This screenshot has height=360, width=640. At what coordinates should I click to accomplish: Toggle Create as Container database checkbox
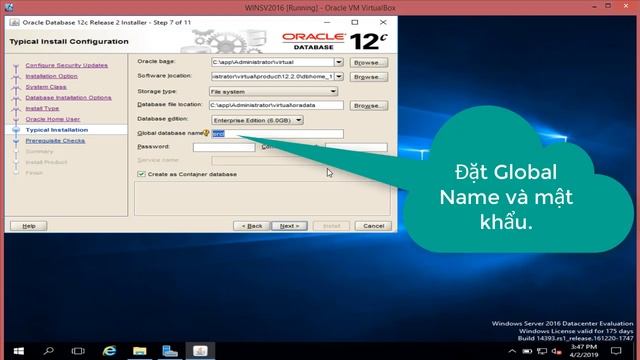(x=141, y=174)
